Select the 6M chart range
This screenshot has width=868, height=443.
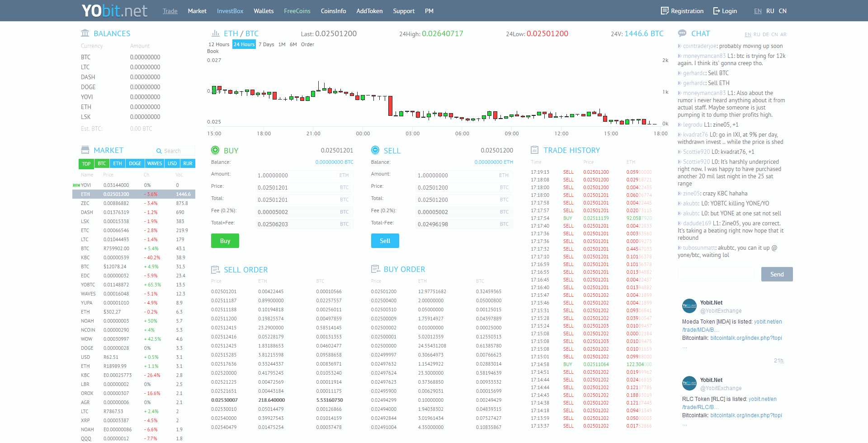click(x=293, y=44)
